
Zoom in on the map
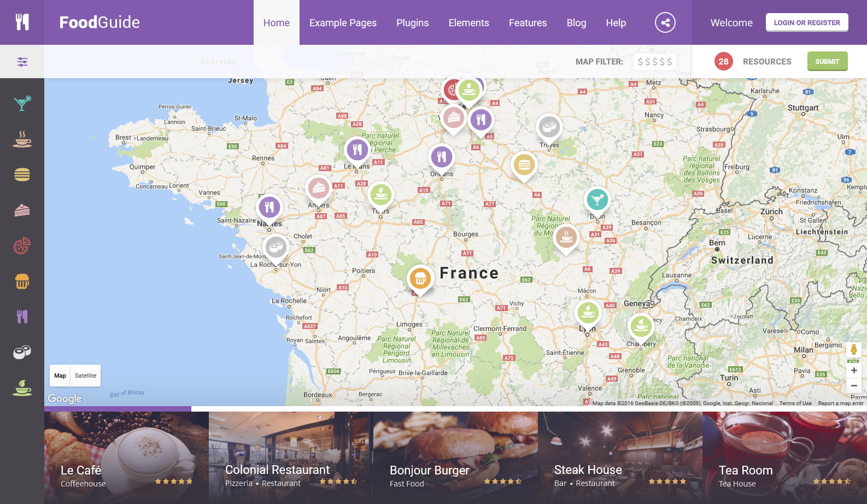[854, 371]
